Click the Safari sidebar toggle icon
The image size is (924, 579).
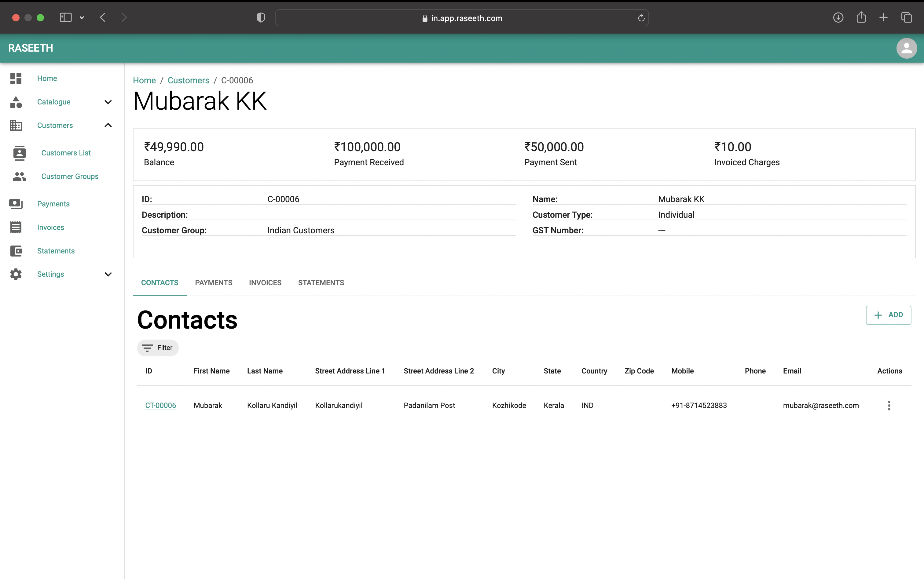point(65,18)
